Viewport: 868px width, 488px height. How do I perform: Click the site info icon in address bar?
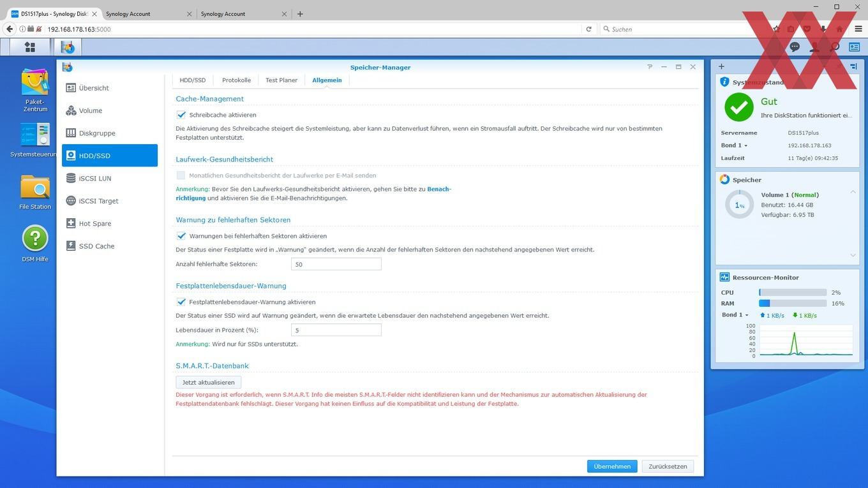(x=22, y=29)
